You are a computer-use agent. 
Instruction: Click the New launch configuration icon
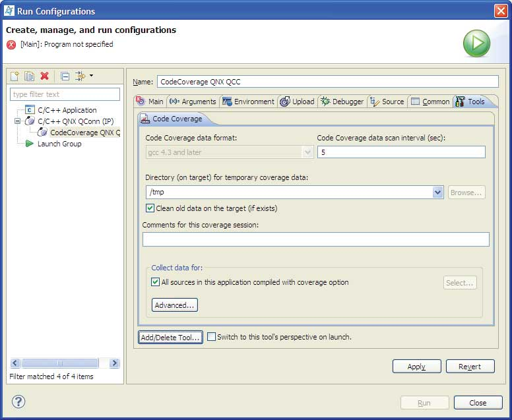coord(15,76)
